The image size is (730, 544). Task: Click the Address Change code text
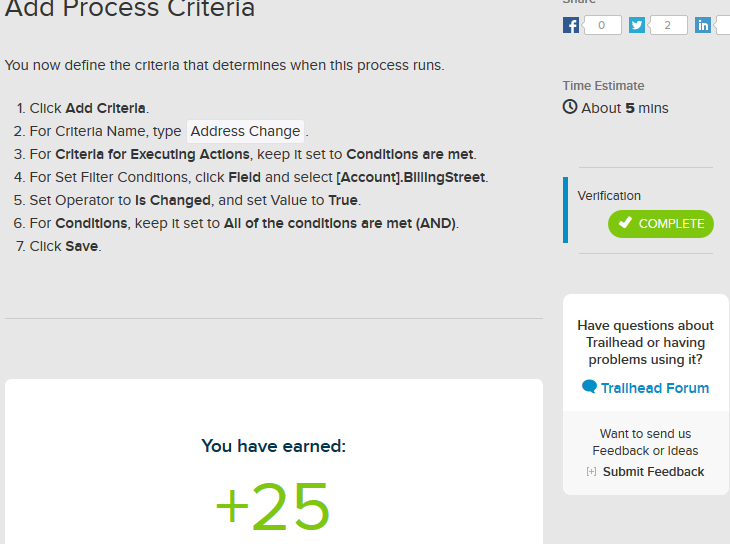[x=245, y=131]
